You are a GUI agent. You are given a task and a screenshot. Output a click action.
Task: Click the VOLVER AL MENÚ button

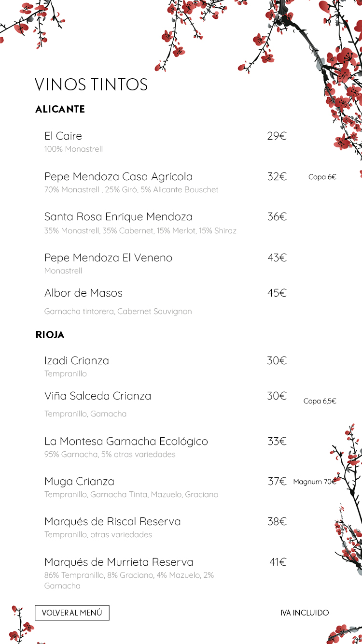(72, 613)
